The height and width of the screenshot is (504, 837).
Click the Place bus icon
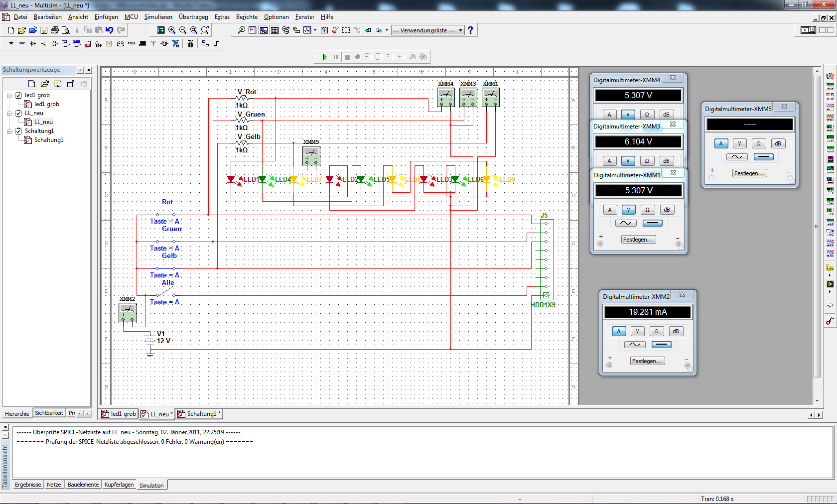coord(216,44)
